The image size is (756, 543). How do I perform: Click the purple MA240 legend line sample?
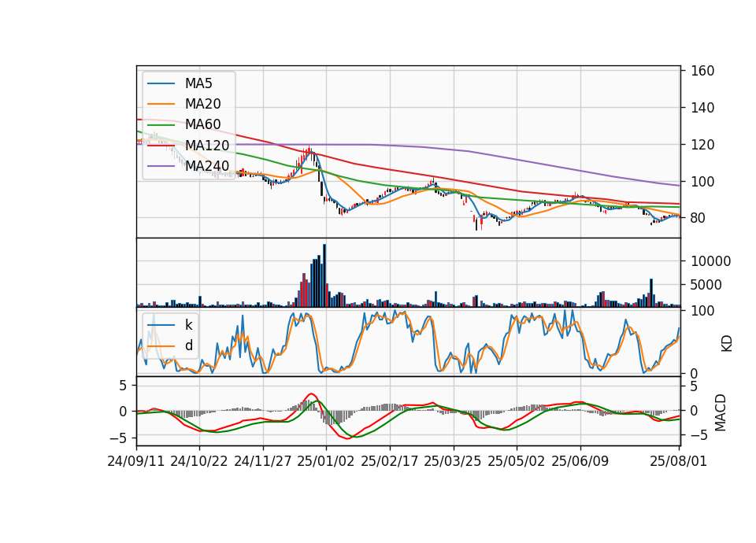[x=161, y=166]
